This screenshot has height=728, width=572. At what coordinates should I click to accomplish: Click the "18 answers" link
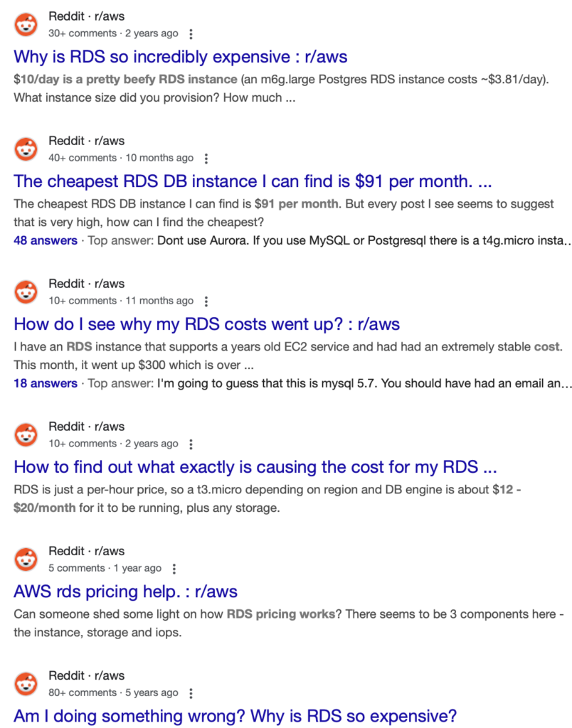[x=46, y=383]
